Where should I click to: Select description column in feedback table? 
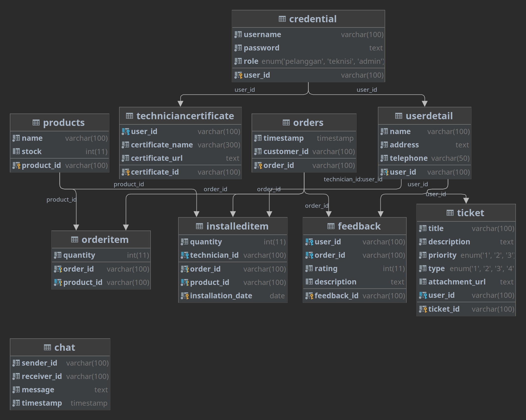[x=355, y=282]
